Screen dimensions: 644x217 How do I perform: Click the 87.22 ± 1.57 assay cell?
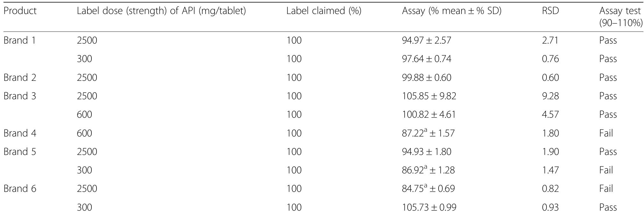428,133
